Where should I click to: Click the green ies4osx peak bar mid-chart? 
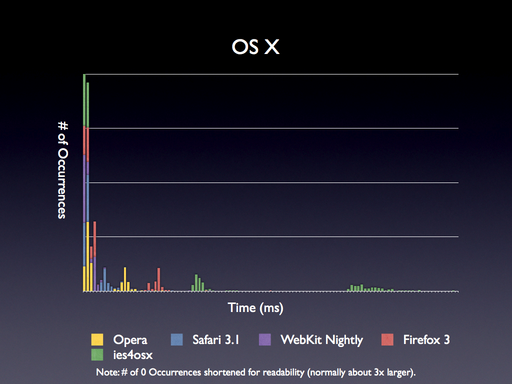pos(196,283)
